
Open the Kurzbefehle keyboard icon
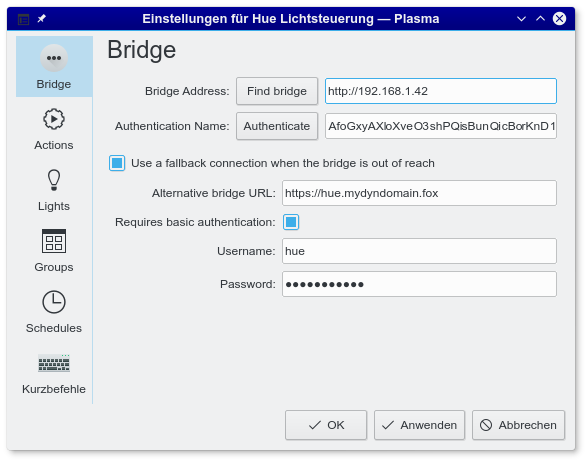pyautogui.click(x=54, y=363)
